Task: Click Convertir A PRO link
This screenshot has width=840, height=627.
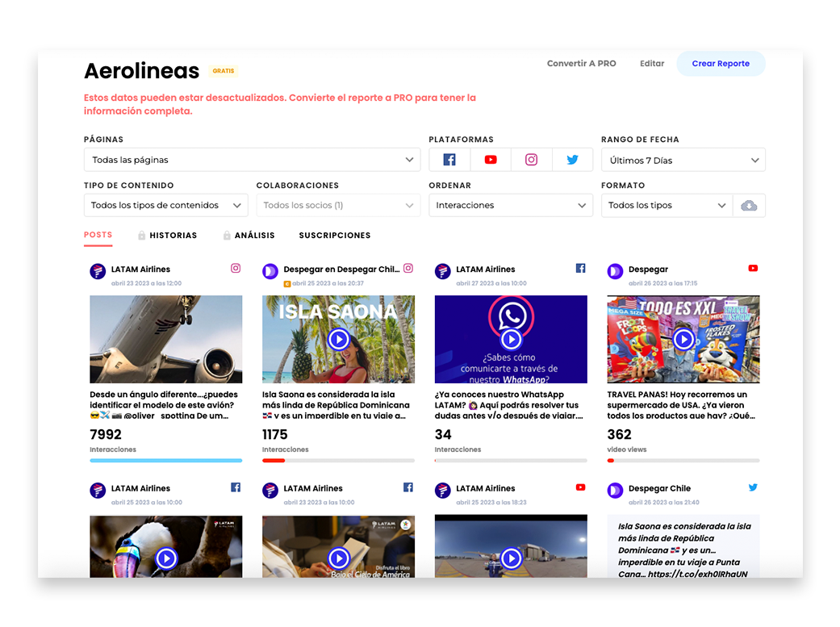Action: [581, 63]
